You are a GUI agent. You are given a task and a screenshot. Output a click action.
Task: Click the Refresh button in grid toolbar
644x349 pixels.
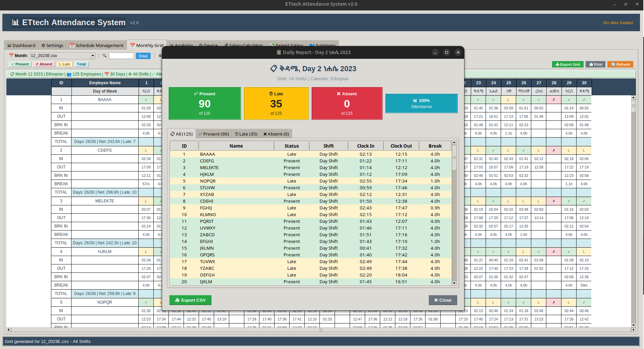click(620, 64)
